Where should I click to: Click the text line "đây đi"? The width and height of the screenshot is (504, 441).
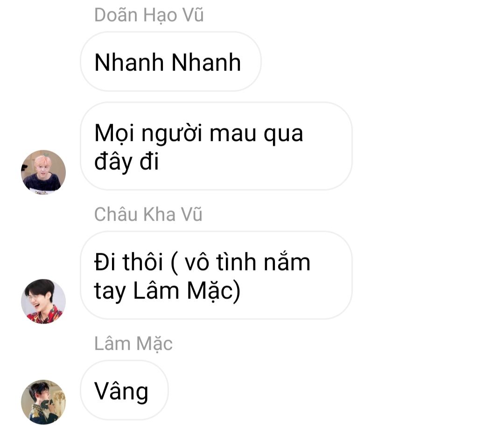[126, 162]
